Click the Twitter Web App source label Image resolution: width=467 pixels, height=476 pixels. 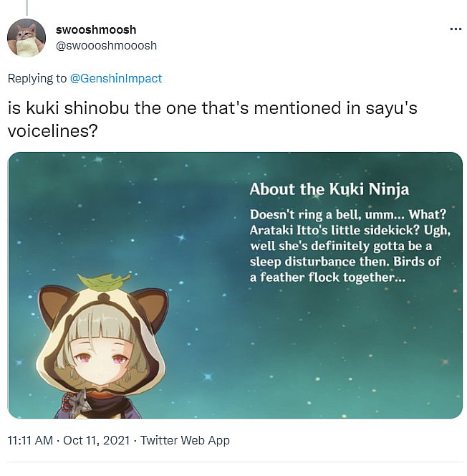(185, 440)
